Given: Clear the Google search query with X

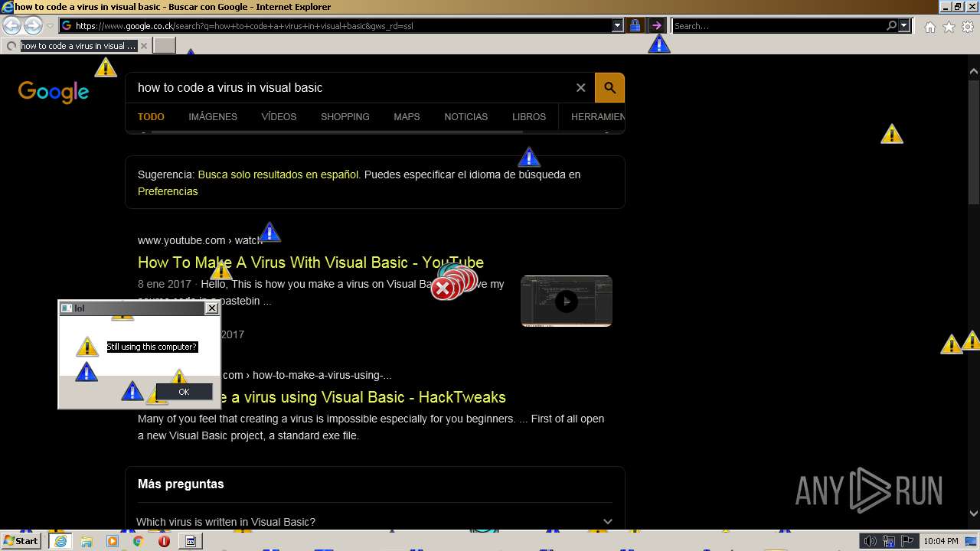Looking at the screenshot, I should [x=580, y=88].
